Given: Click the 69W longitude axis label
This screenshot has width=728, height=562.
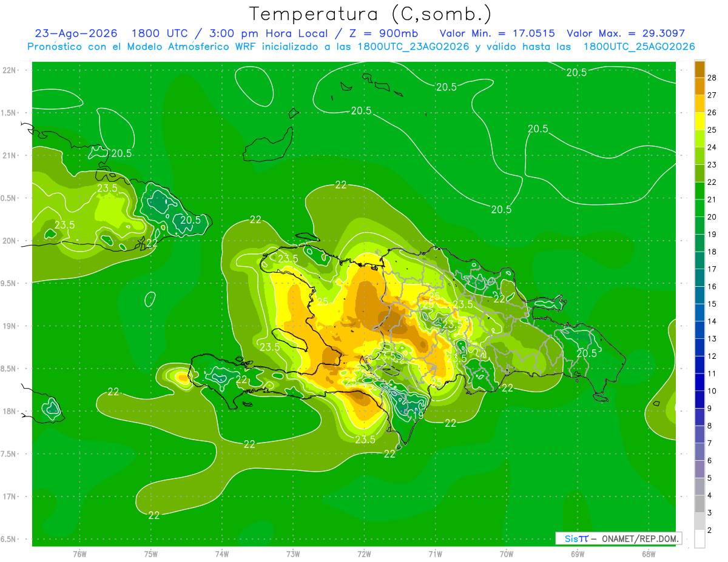Looking at the screenshot, I should [x=578, y=554].
